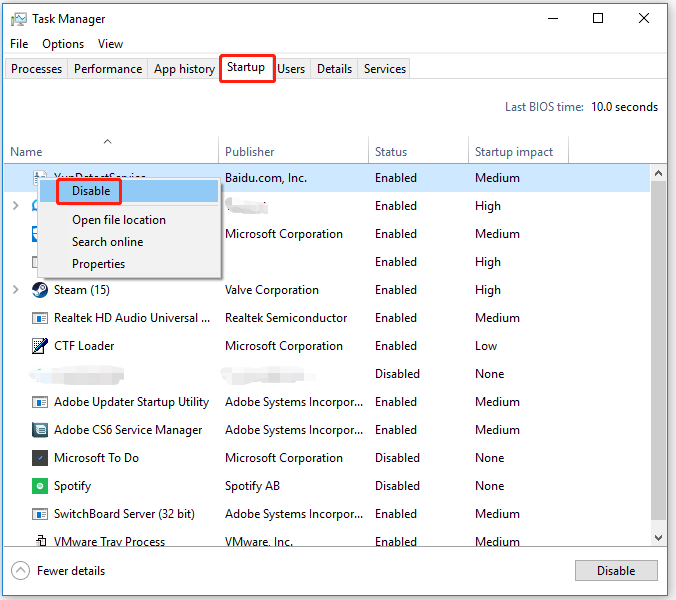Select the Spotify row name

click(x=72, y=486)
